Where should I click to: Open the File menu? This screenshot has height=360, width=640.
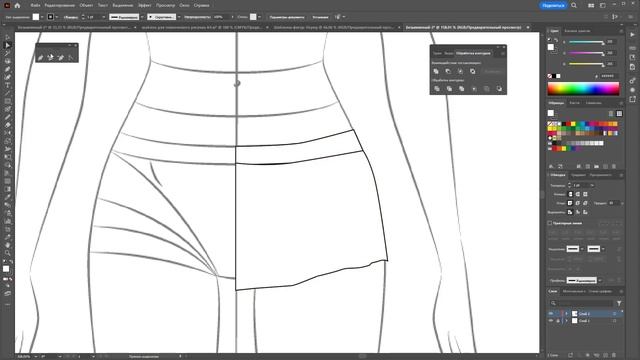pyautogui.click(x=35, y=5)
